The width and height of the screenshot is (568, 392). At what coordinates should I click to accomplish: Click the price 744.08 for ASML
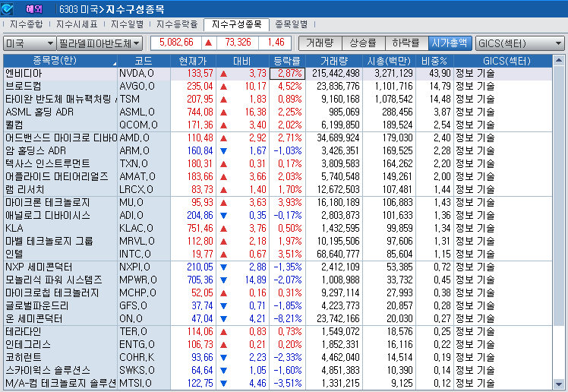coord(200,112)
